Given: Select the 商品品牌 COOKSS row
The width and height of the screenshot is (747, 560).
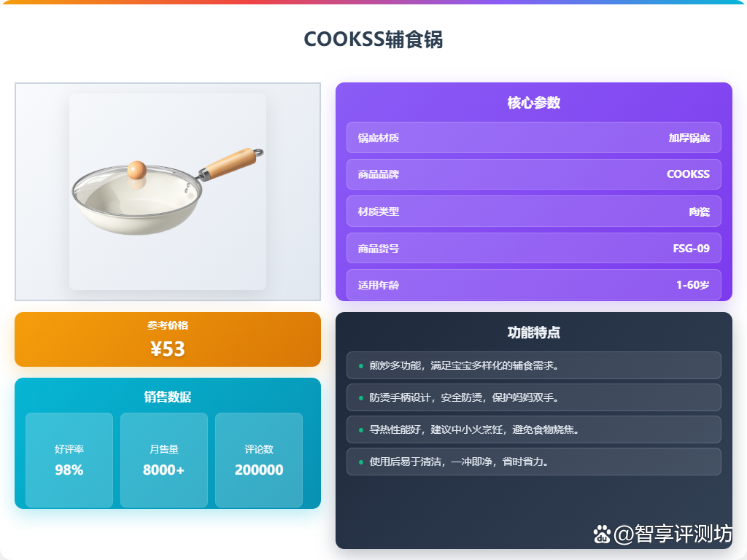Looking at the screenshot, I should tap(533, 174).
